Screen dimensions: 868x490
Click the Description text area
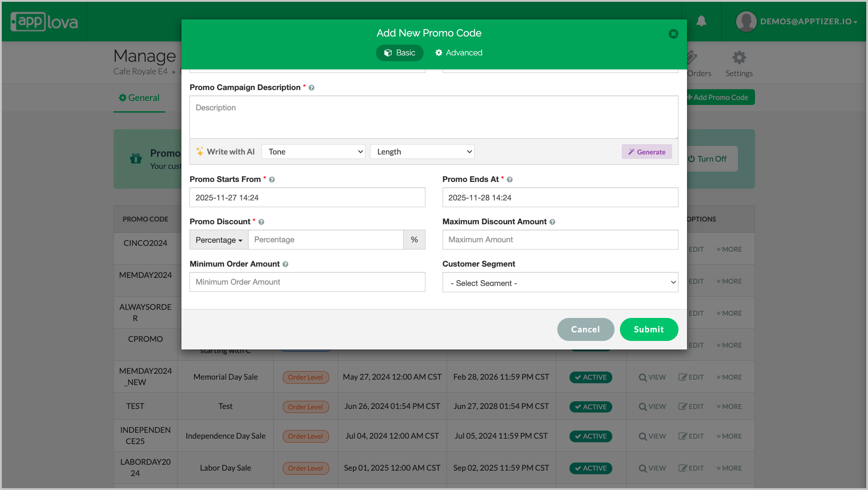click(x=434, y=117)
